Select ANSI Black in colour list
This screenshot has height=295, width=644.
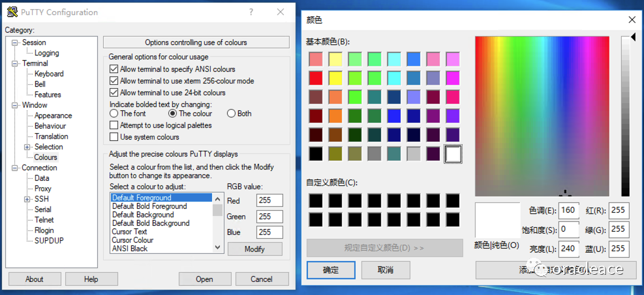pos(130,249)
